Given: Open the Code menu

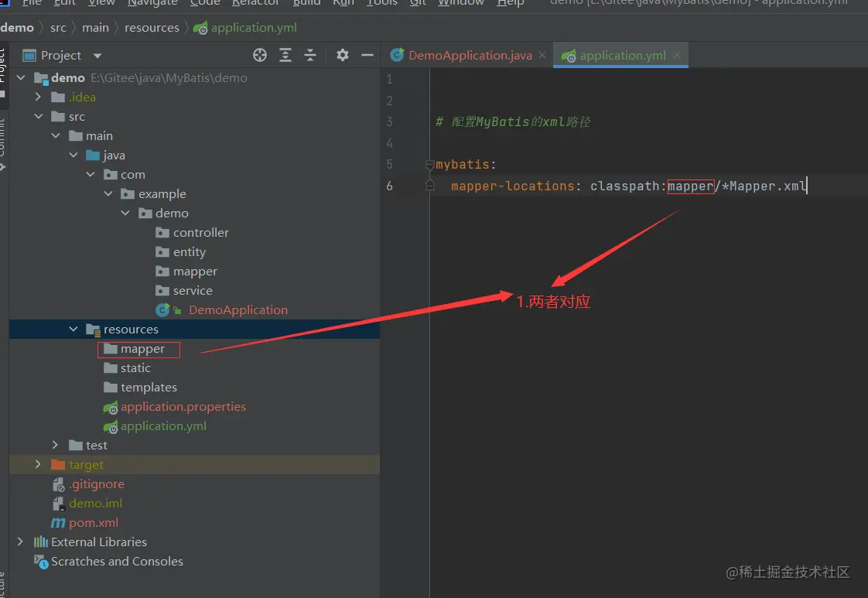Looking at the screenshot, I should point(205,3).
